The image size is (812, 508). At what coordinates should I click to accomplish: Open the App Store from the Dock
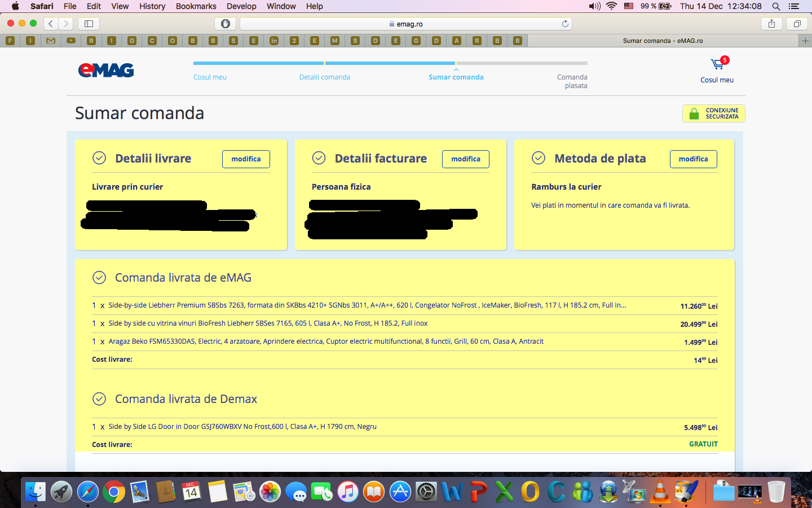pyautogui.click(x=400, y=492)
